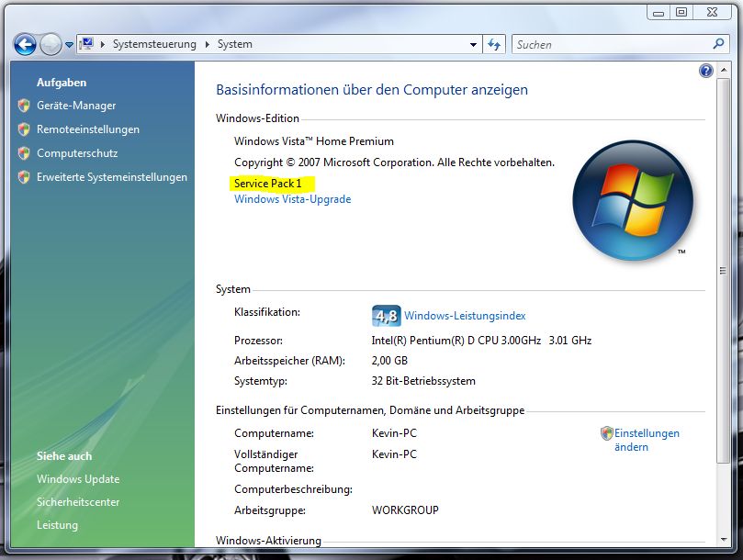Open help via blue question mark icon
This screenshot has height=560, width=743.
(705, 71)
